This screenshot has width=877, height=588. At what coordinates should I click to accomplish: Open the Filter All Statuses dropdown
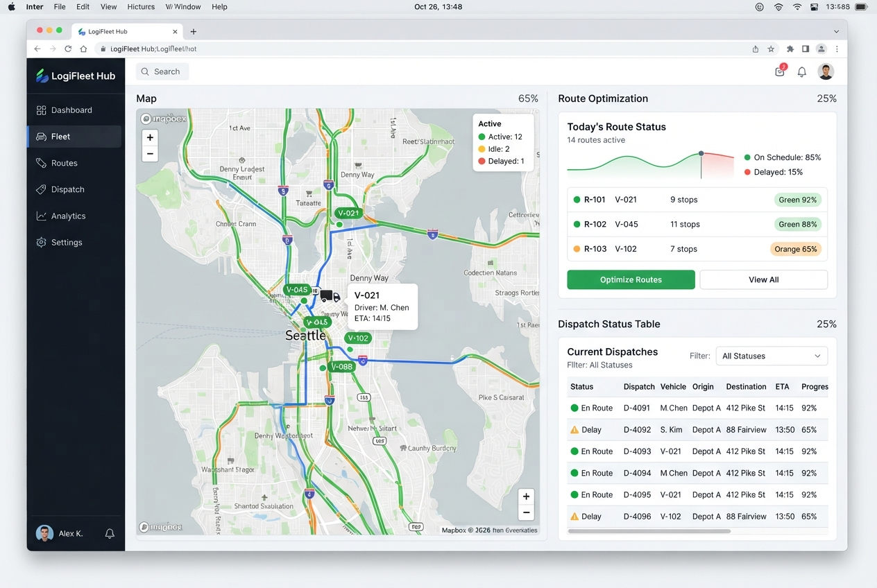(772, 356)
